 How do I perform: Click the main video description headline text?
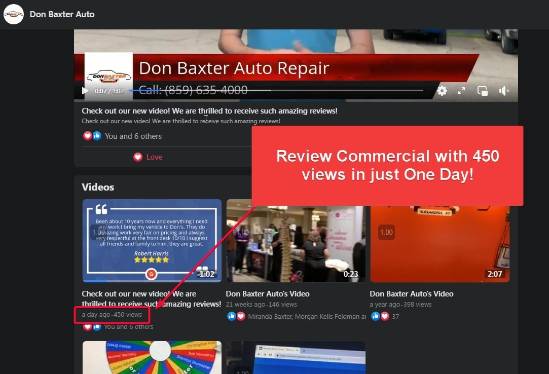point(209,111)
